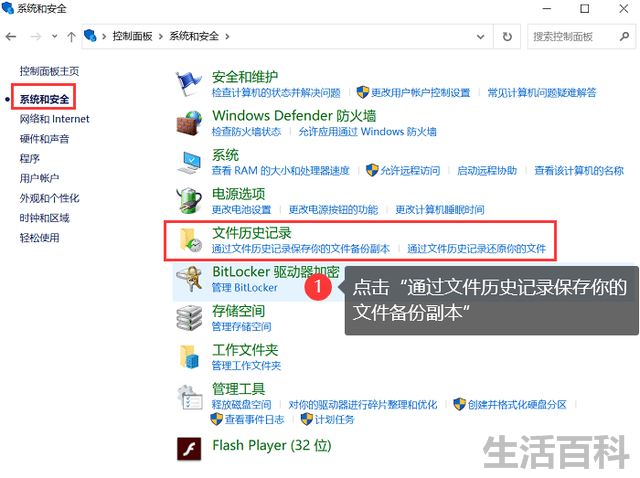Click 允许远程访问 link
The width and height of the screenshot is (640, 478).
click(410, 171)
